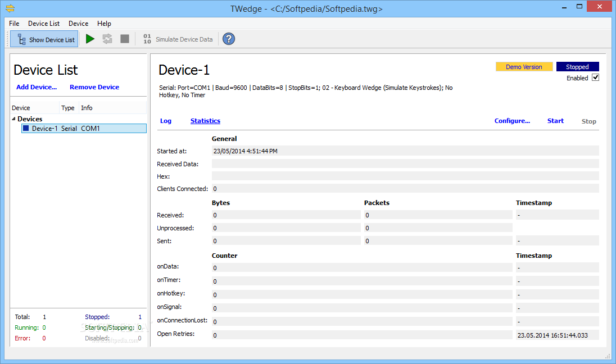Collapse the Devices tree node
Viewport: 616px width, 364px height.
[x=13, y=119]
